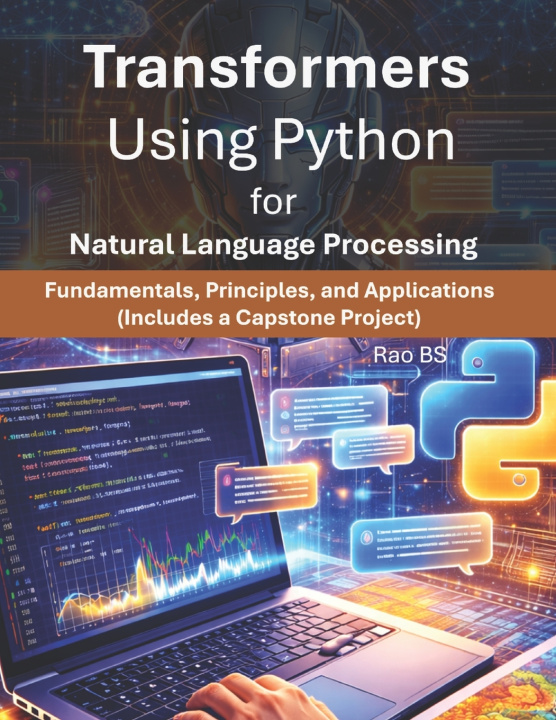The image size is (556, 720).
Task: Click the blue and yellow Python logo
Action: coord(488,420)
